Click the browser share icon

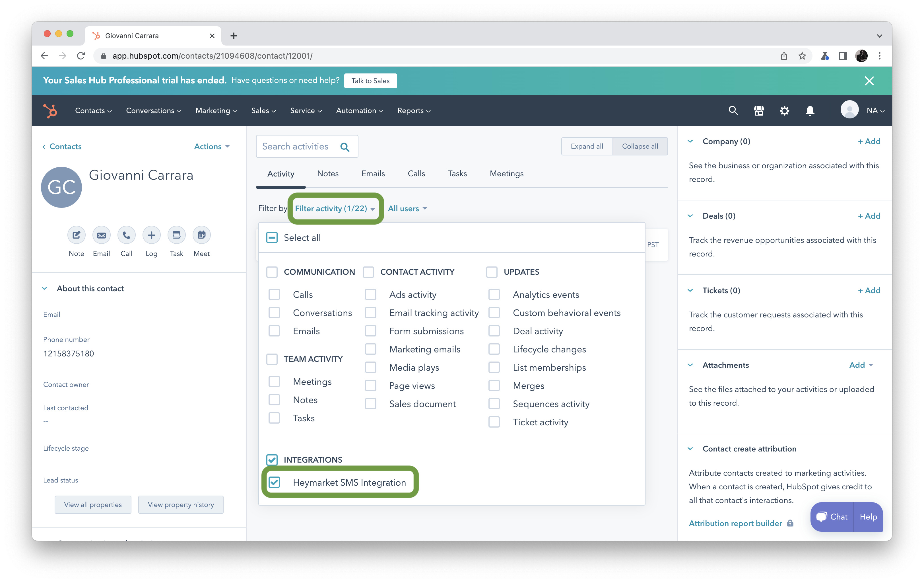(x=784, y=56)
